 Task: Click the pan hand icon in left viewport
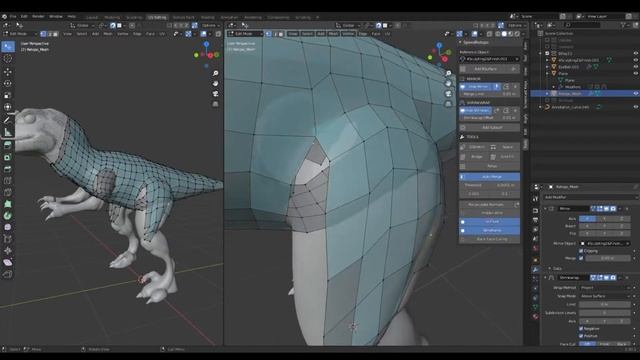pos(216,83)
